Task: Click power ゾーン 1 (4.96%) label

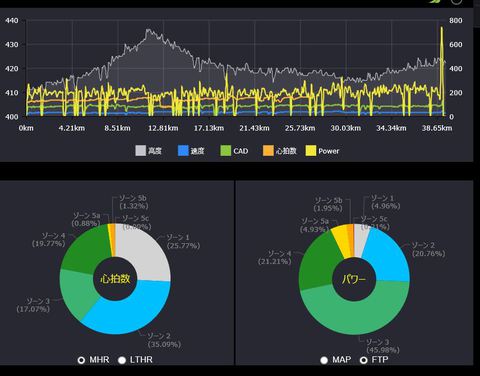Action: (x=385, y=202)
